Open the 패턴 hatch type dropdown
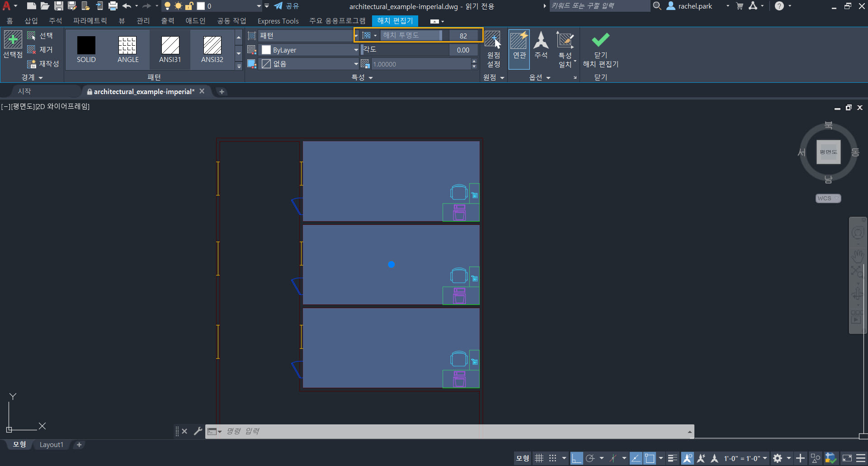The height and width of the screenshot is (466, 868). [x=308, y=36]
